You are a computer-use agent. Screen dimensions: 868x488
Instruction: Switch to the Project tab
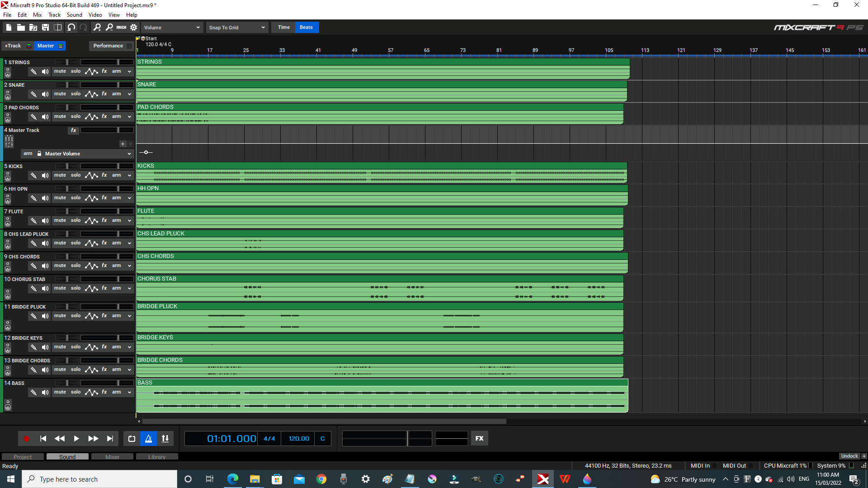point(23,457)
